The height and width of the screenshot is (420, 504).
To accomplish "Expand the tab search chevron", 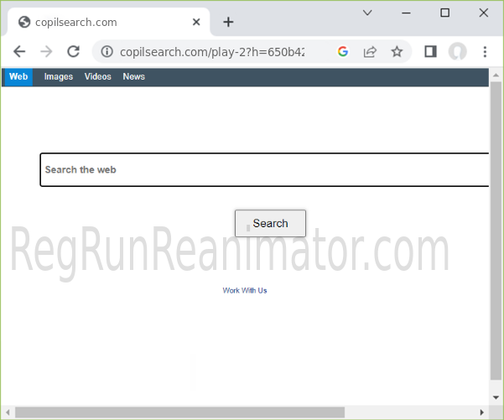I will point(368,13).
